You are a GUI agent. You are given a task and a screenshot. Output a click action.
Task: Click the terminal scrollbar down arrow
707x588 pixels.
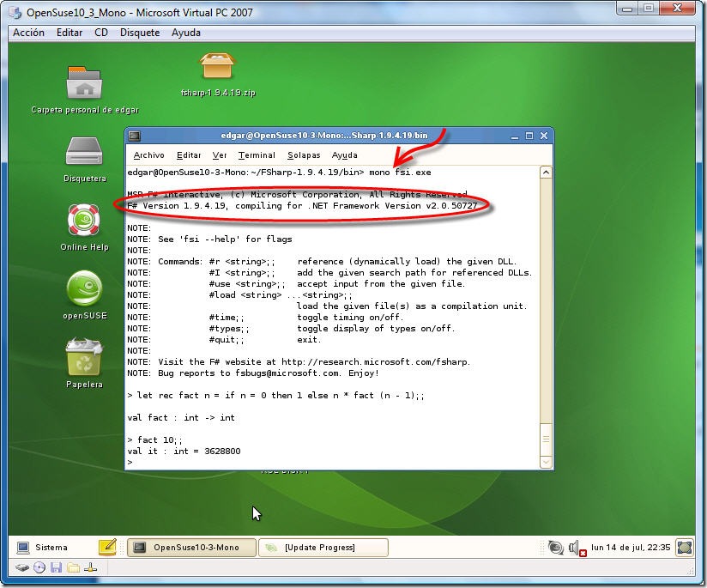pos(546,462)
